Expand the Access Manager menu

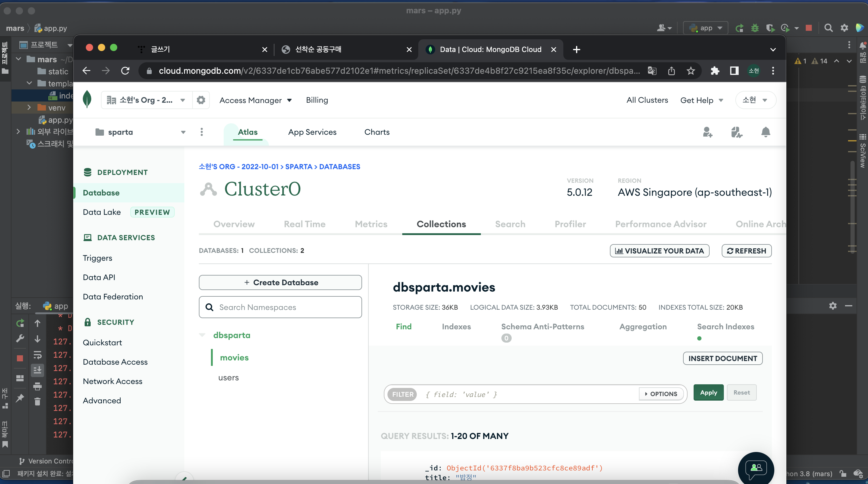pyautogui.click(x=255, y=100)
